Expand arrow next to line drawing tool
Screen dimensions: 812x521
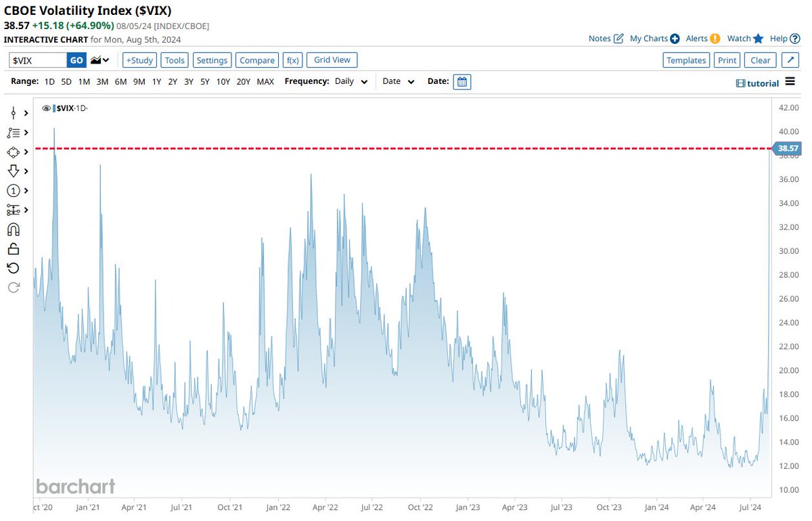(x=26, y=113)
